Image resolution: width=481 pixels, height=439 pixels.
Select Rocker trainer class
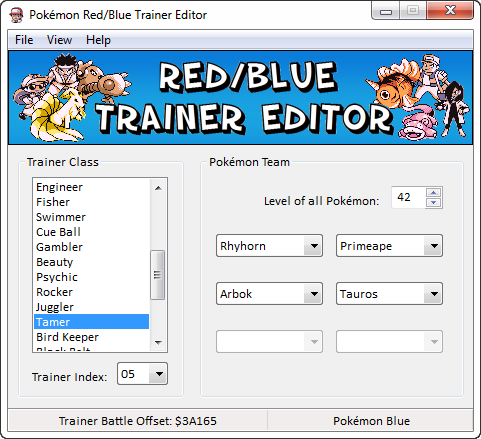coord(91,292)
